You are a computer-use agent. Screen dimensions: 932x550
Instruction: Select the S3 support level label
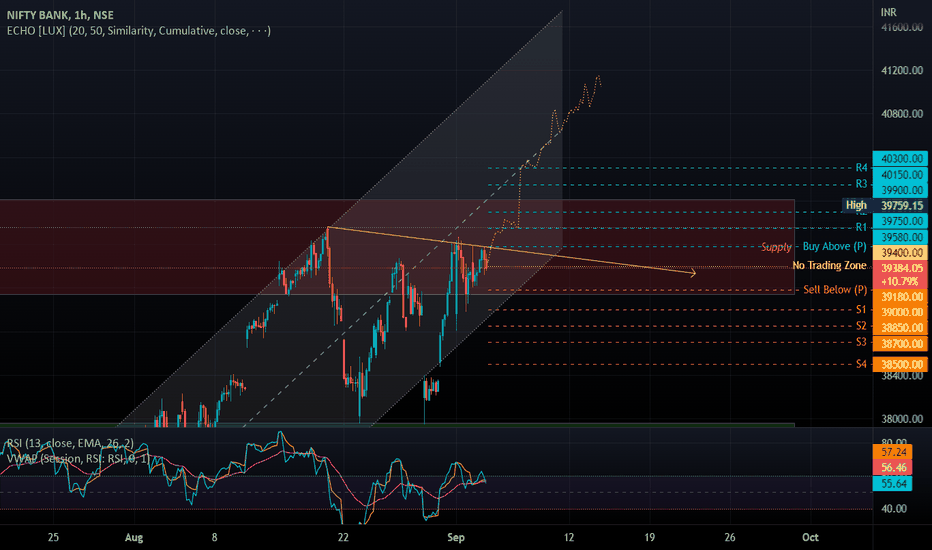[861, 342]
